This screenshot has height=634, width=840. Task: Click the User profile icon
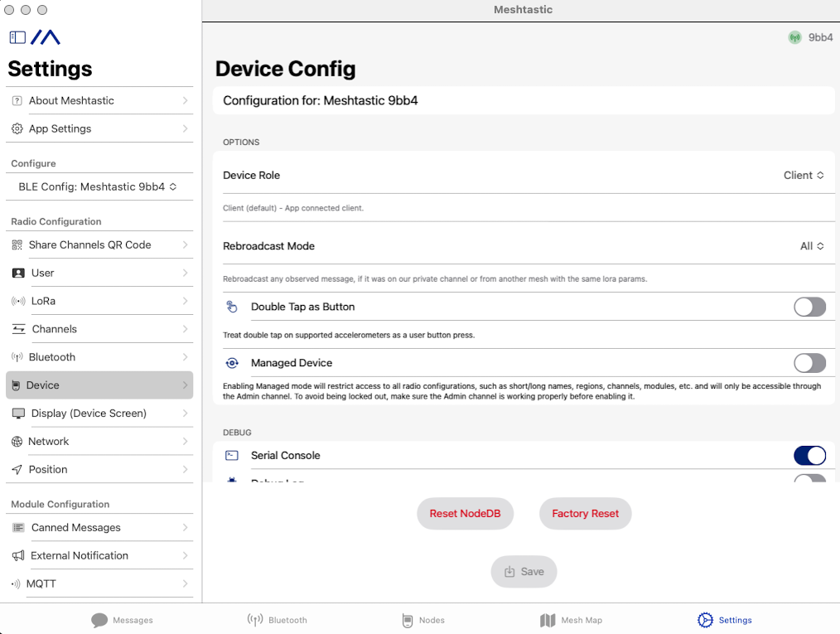pos(18,273)
